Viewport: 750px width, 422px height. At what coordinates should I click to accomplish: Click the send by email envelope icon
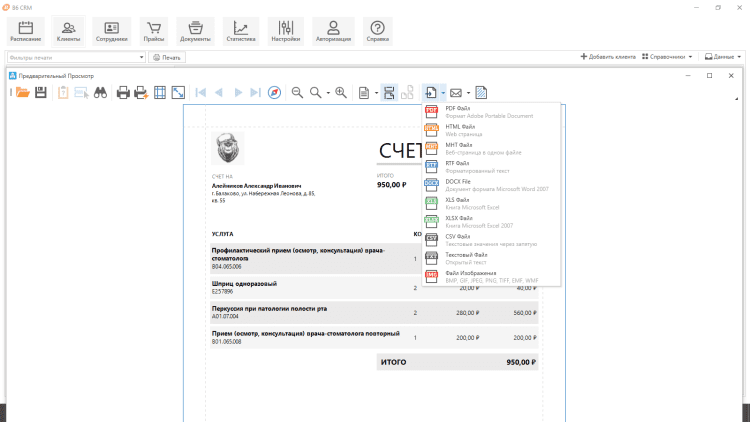click(456, 92)
